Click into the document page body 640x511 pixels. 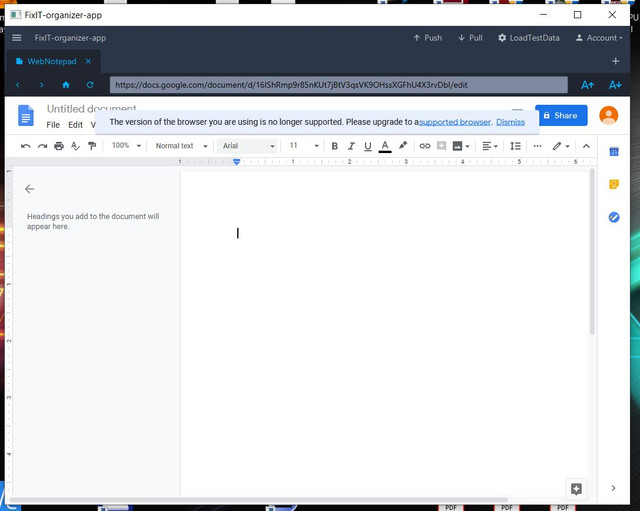384,334
